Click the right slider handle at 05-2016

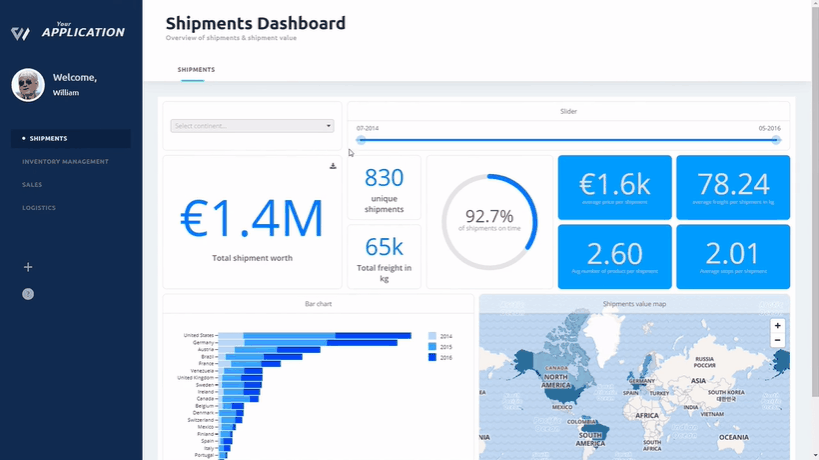click(x=775, y=140)
